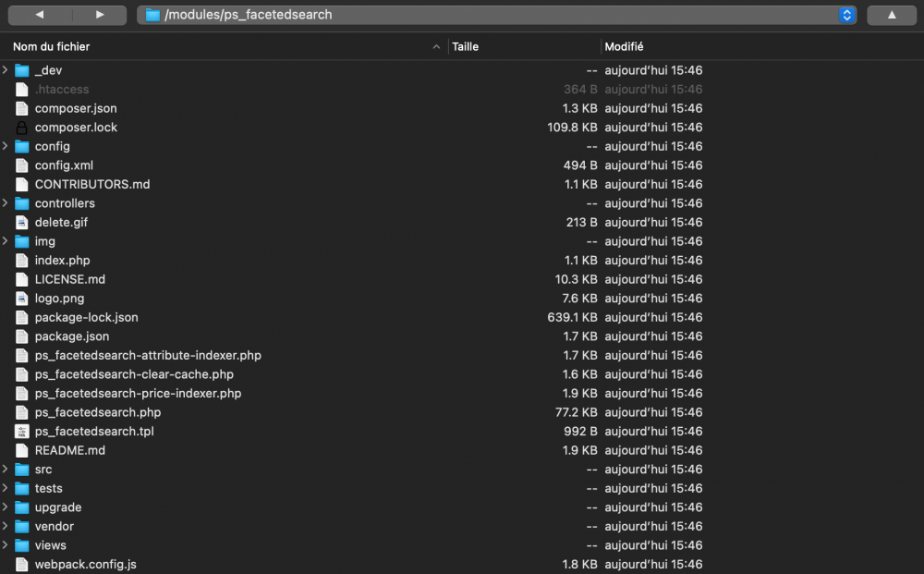Go back with the left arrow button

click(x=39, y=15)
